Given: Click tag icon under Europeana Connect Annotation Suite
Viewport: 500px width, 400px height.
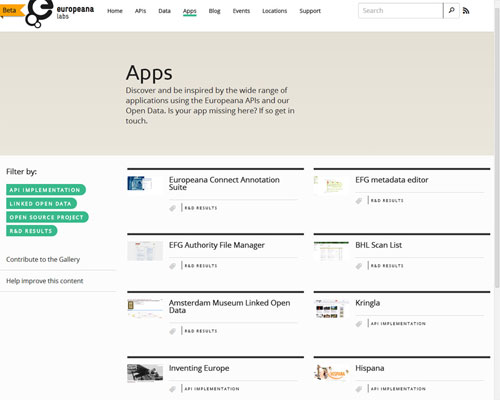Looking at the screenshot, I should [x=173, y=208].
